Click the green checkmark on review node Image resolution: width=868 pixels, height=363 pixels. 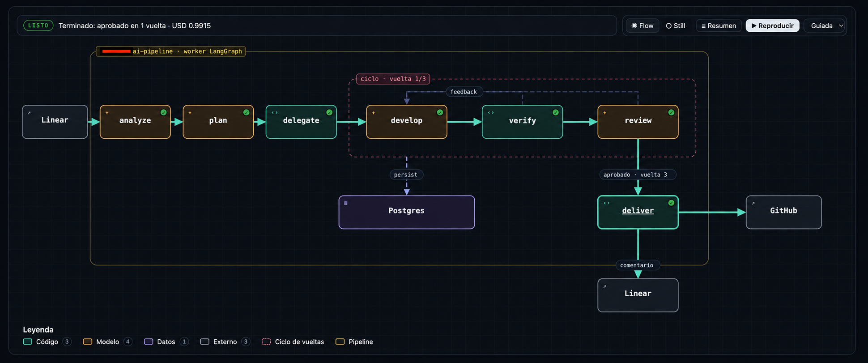point(671,112)
